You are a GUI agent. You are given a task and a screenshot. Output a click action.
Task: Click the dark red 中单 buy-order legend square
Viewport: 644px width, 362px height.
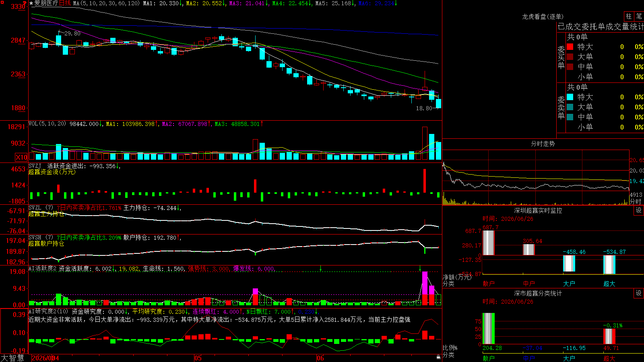570,67
